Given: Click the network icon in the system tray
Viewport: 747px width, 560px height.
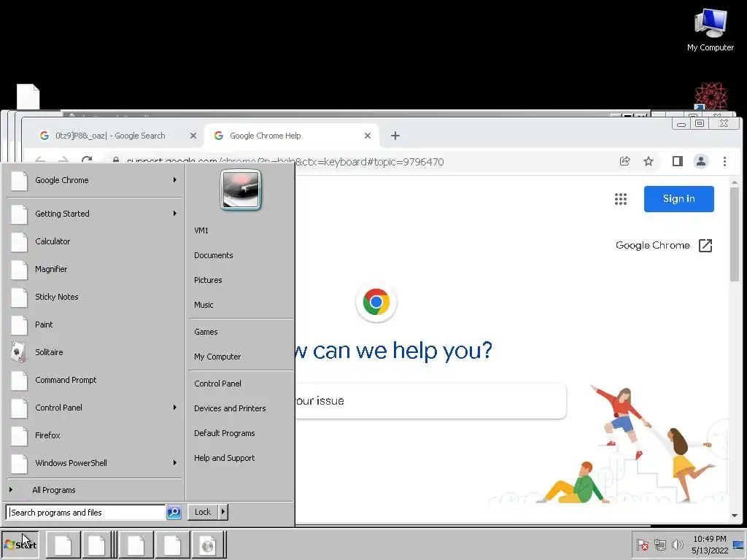Looking at the screenshot, I should (659, 544).
